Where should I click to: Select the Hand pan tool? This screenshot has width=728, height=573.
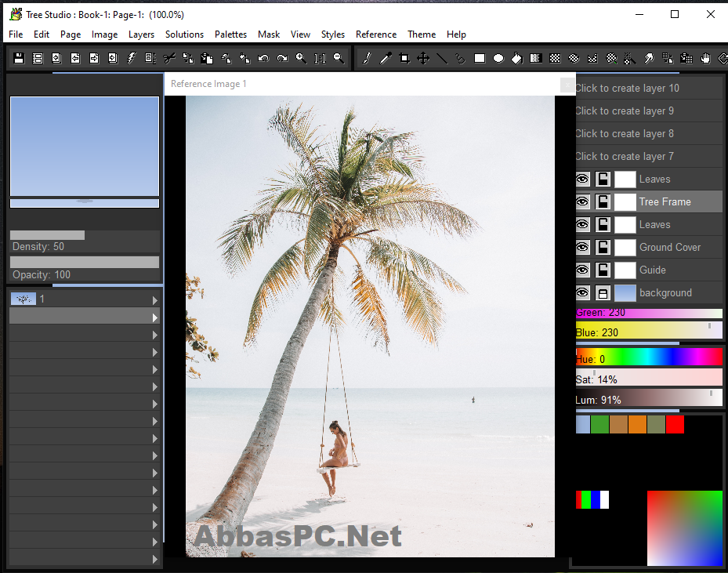point(705,58)
